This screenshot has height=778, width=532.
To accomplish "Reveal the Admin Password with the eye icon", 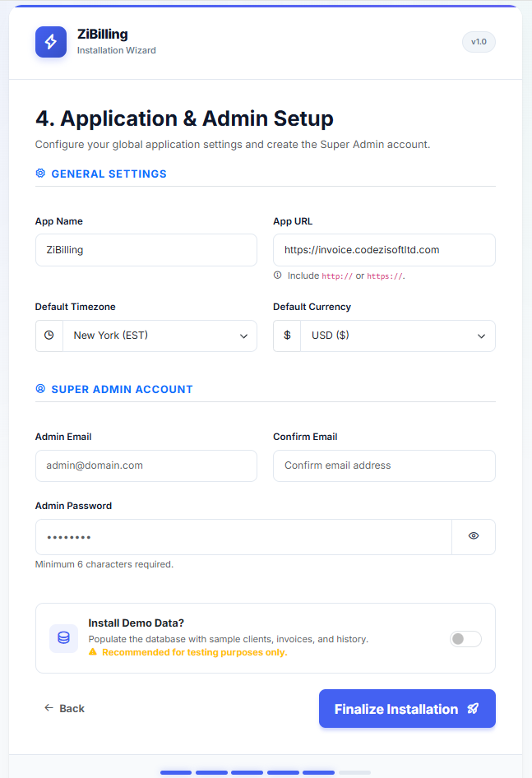I will click(474, 535).
